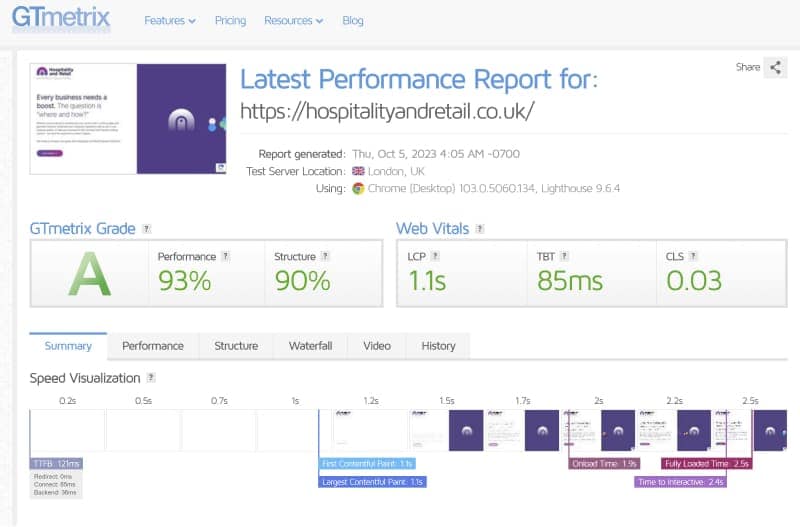Viewport: 800px width, 527px height.
Task: Open the Blog link
Action: (x=353, y=21)
